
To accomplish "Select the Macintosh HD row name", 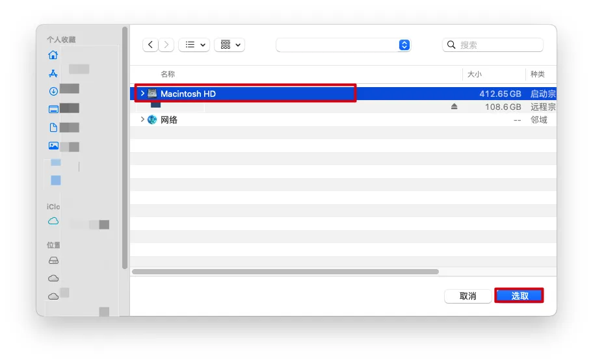I will point(188,94).
